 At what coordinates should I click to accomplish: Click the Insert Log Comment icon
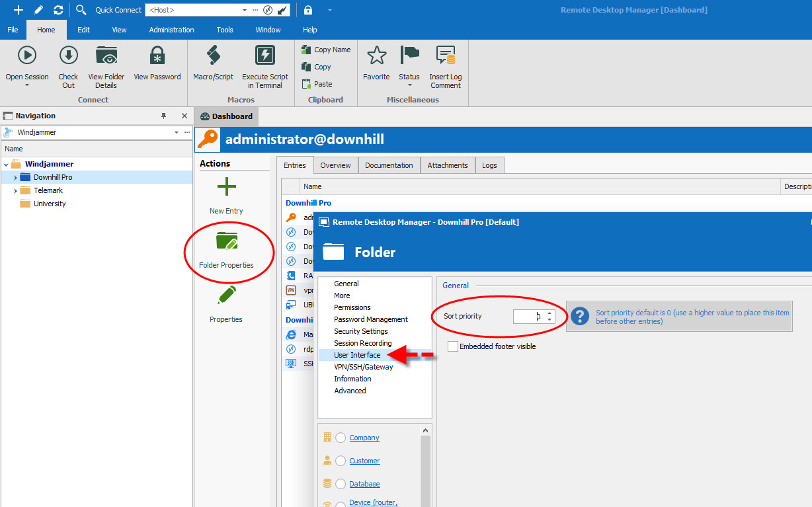click(445, 56)
